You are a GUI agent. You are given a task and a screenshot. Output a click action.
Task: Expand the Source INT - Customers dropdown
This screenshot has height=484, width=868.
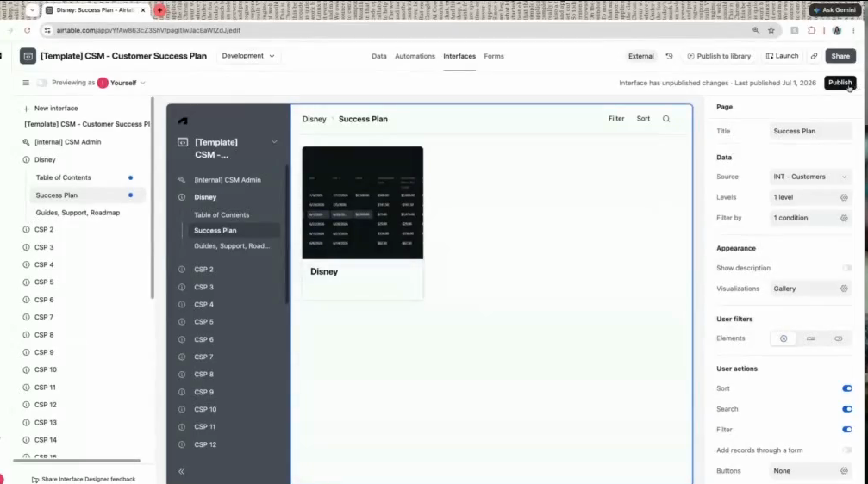[810, 177]
